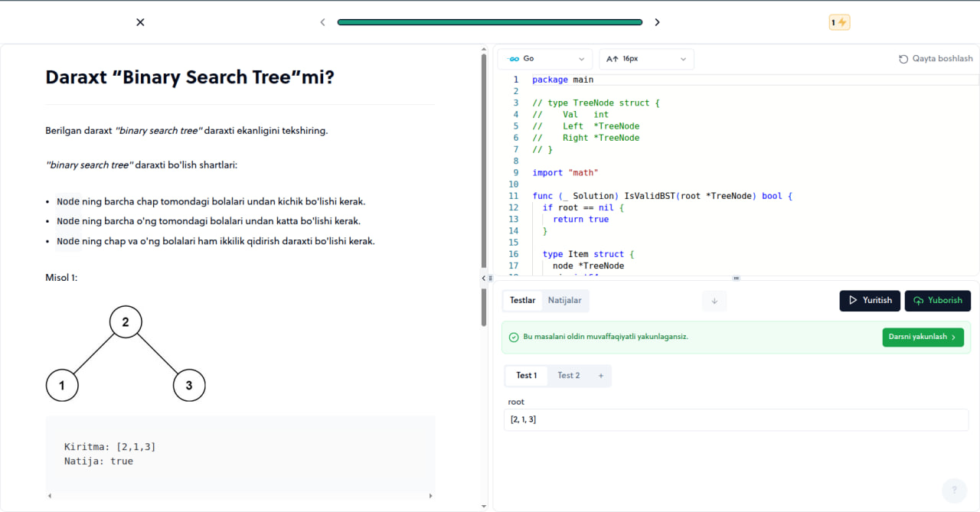
Task: Add a new test with plus icon
Action: pyautogui.click(x=601, y=376)
